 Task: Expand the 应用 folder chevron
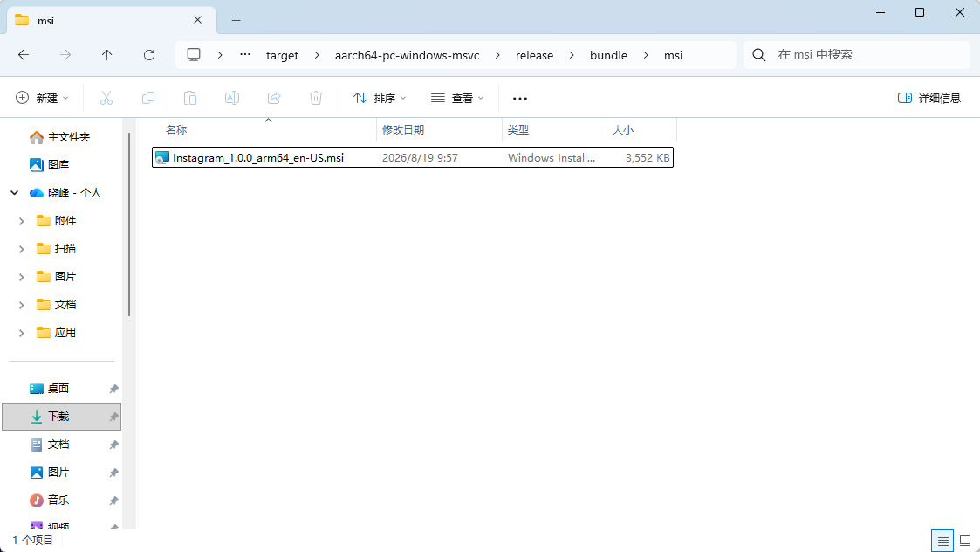(21, 333)
